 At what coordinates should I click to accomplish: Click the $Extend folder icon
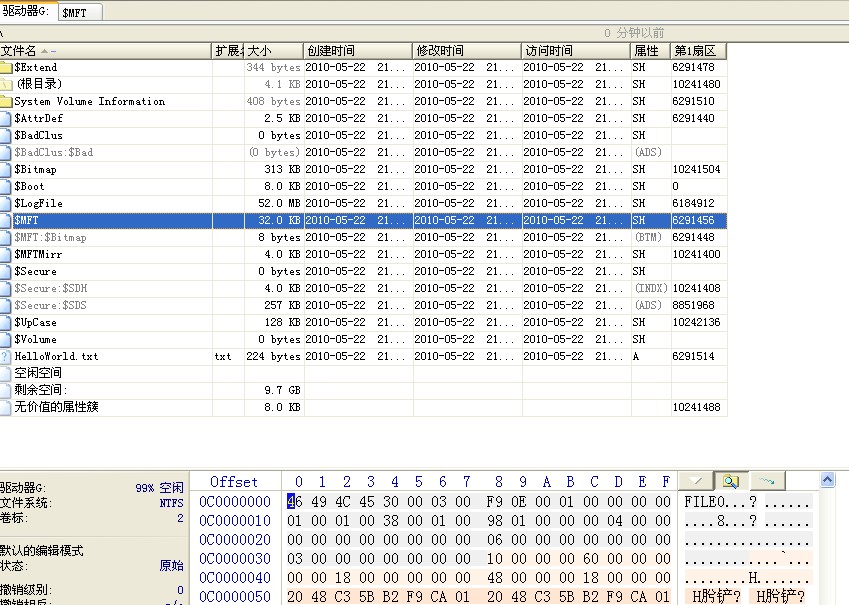(x=6, y=68)
